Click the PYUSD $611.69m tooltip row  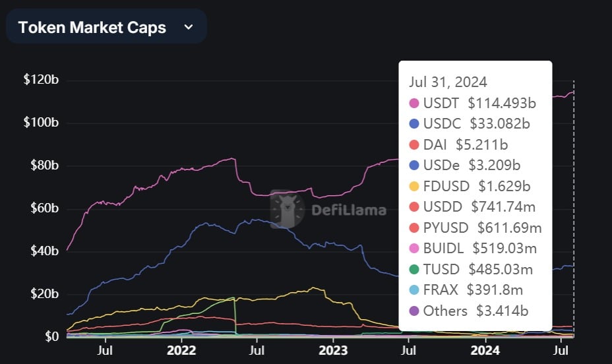475,228
